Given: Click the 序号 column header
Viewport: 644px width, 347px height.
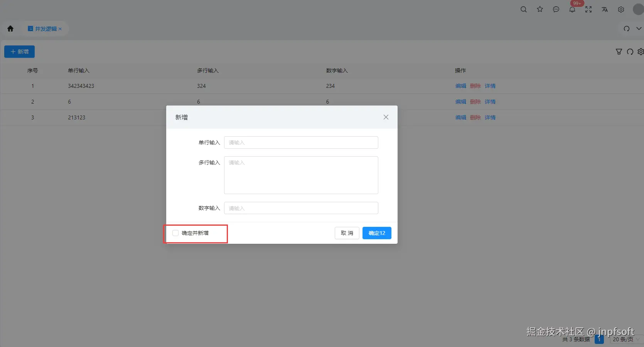Looking at the screenshot, I should 33,70.
